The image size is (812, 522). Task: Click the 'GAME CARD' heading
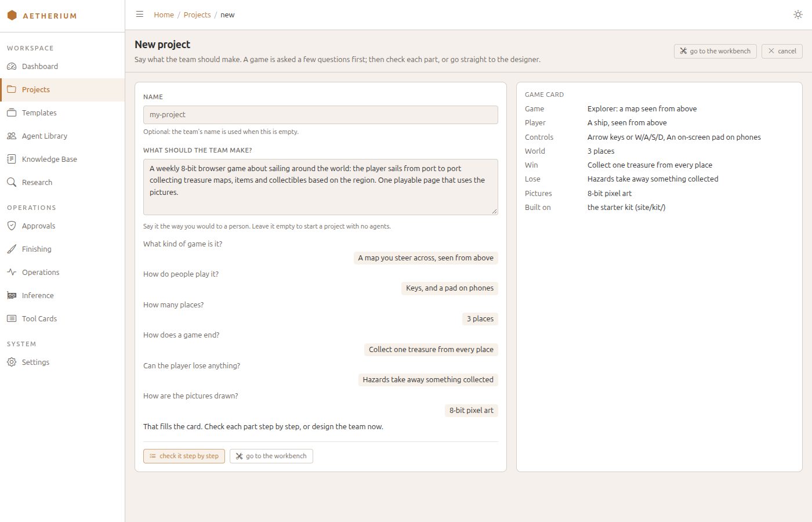544,95
